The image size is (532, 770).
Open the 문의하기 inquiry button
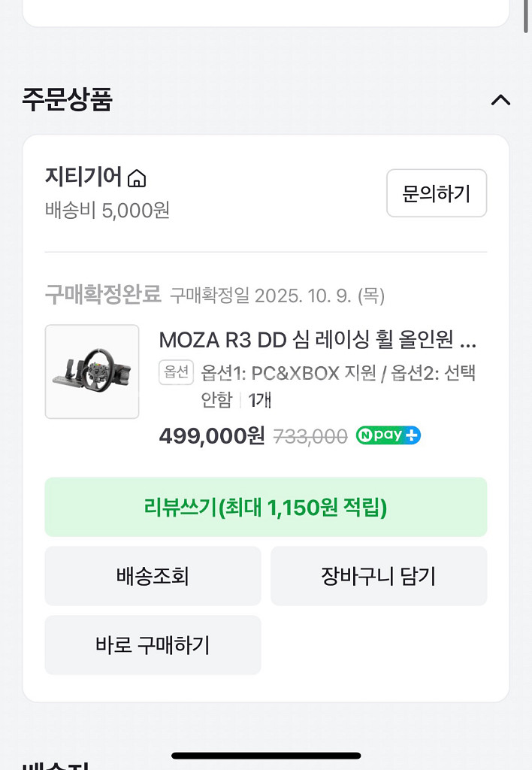coord(437,193)
